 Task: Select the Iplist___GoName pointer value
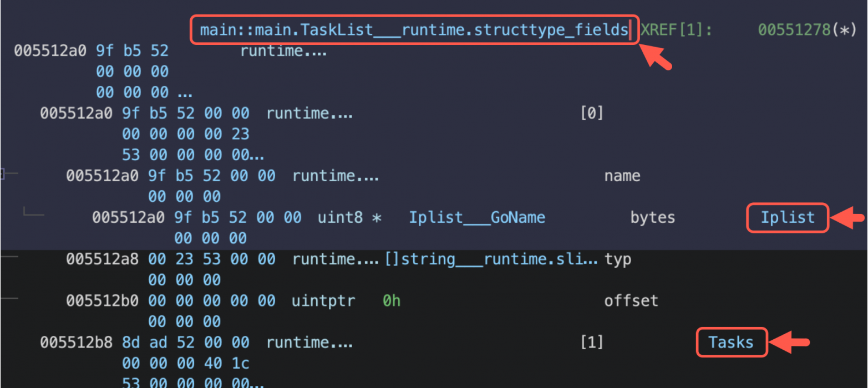point(477,218)
